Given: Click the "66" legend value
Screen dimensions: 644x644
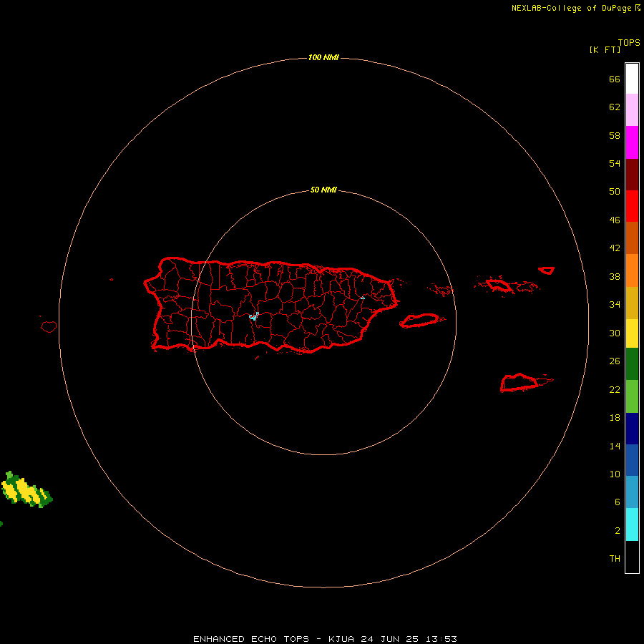Looking at the screenshot, I should 615,79.
